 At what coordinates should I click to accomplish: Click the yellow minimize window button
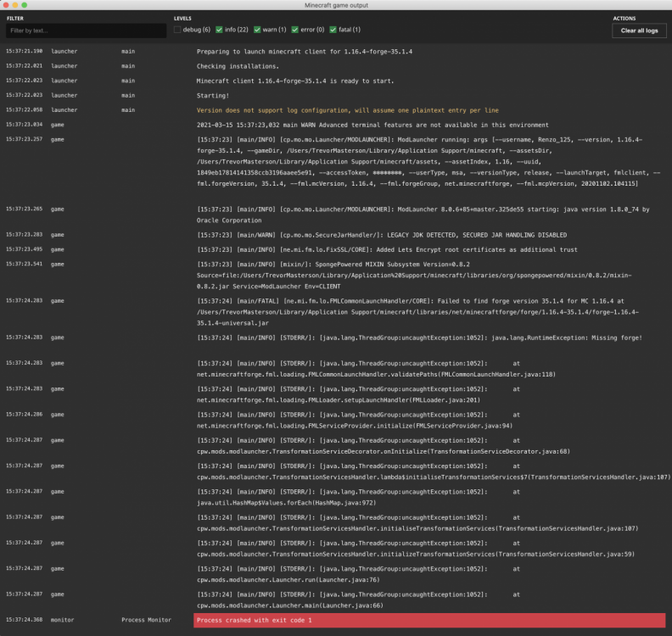click(15, 5)
